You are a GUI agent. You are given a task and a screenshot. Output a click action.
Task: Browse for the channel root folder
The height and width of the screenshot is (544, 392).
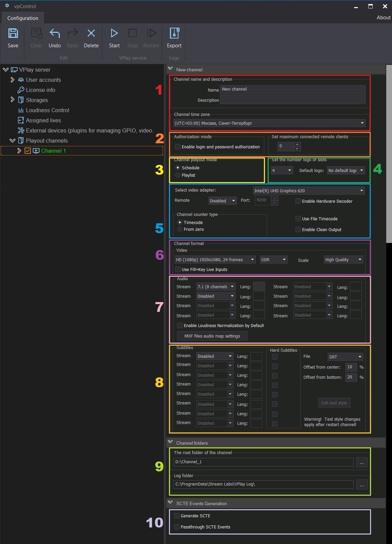362,462
